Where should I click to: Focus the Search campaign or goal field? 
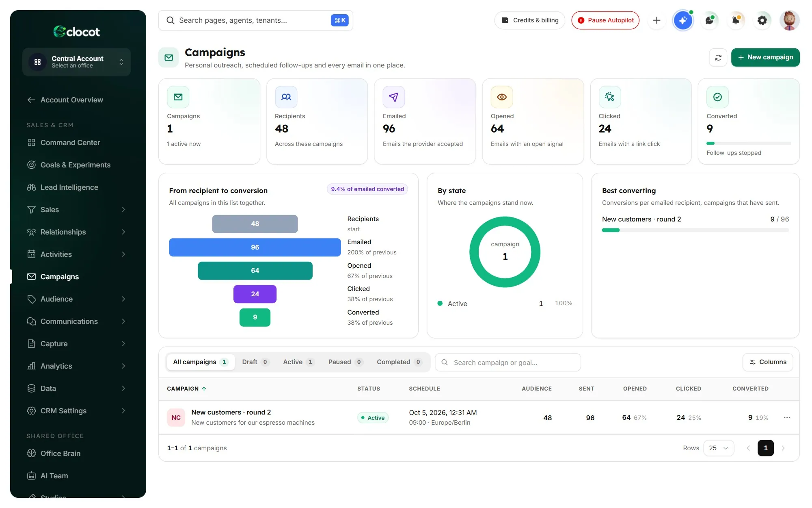[508, 363]
